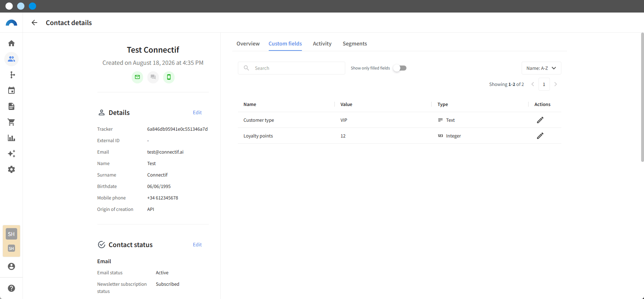Click the upper SH account badge
644x299 pixels.
point(11,234)
